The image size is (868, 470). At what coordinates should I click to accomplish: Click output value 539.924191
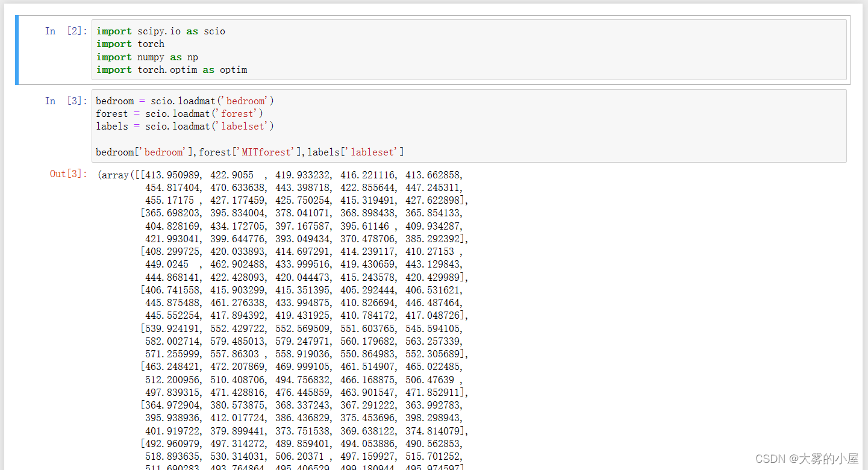point(172,329)
